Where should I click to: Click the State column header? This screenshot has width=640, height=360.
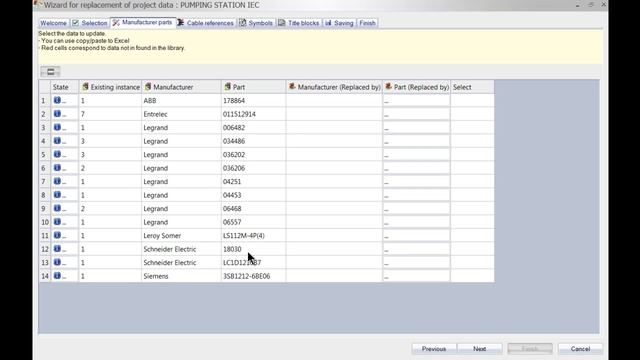click(x=64, y=87)
